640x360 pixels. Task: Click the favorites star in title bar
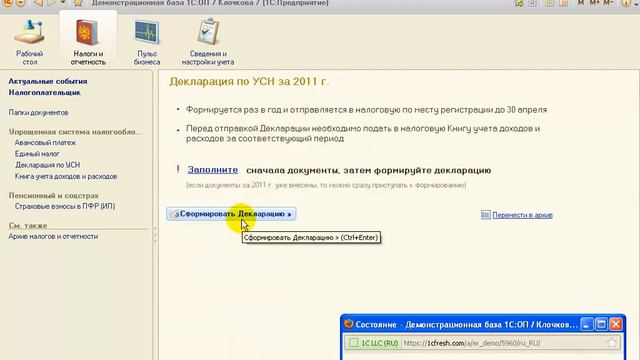click(x=78, y=3)
